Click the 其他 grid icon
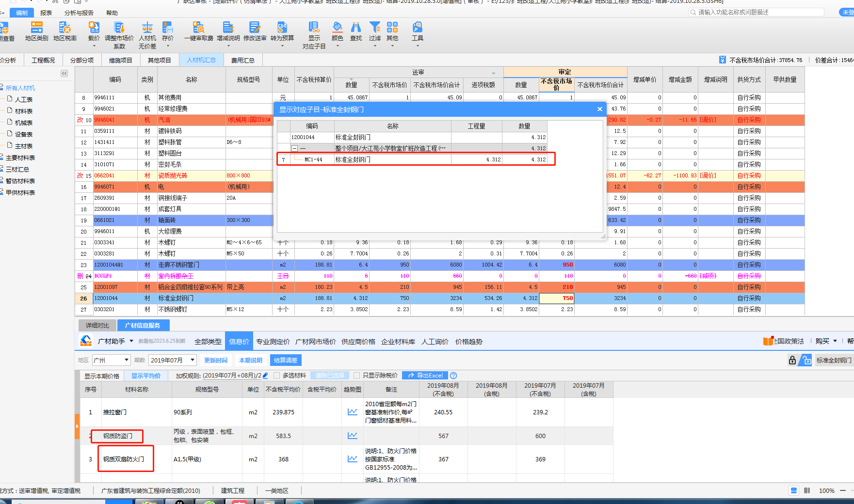The height and width of the screenshot is (504, 854). tap(392, 27)
